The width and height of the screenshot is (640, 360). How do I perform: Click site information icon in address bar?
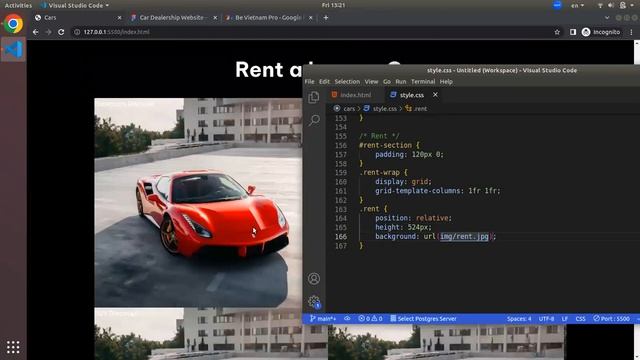coord(77,32)
